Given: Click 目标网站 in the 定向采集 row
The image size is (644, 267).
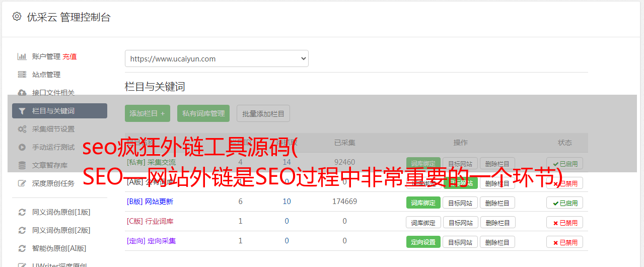Looking at the screenshot, I should point(460,242).
